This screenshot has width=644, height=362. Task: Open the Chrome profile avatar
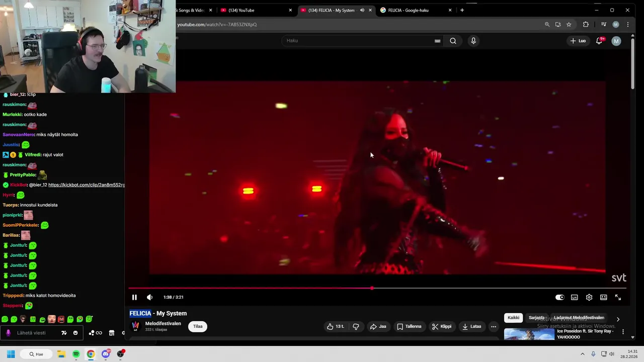(615, 25)
